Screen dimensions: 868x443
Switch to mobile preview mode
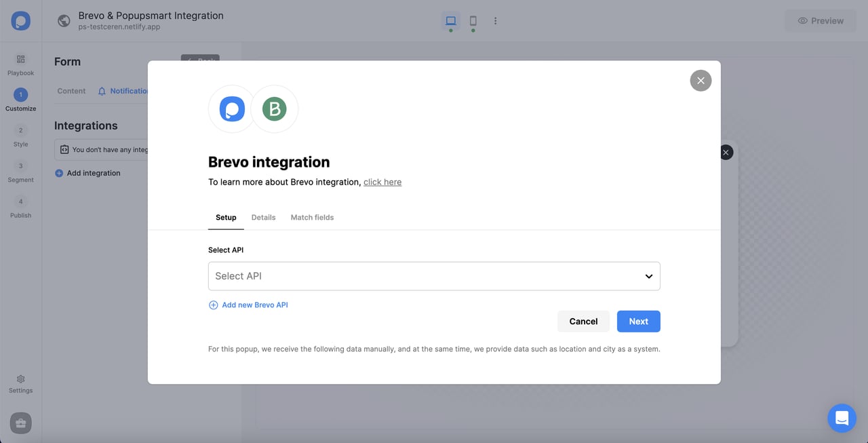point(473,20)
